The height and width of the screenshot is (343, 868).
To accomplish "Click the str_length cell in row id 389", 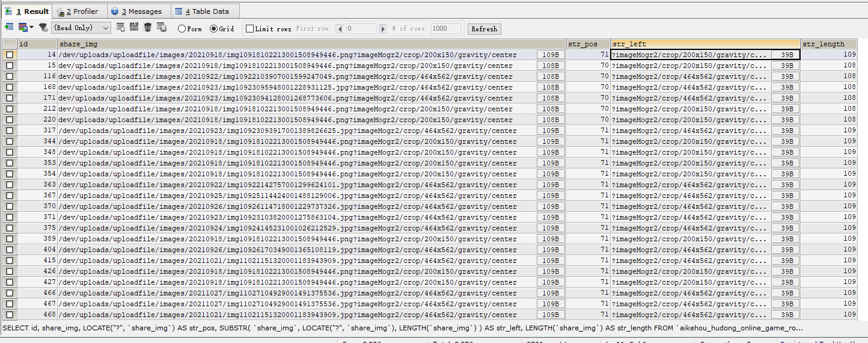I will pyautogui.click(x=829, y=239).
